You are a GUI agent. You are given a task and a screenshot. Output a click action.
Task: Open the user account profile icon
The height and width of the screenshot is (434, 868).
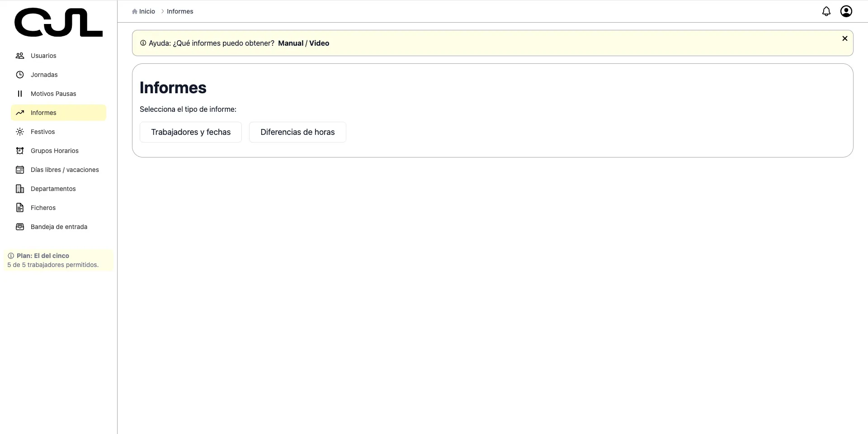pyautogui.click(x=846, y=11)
